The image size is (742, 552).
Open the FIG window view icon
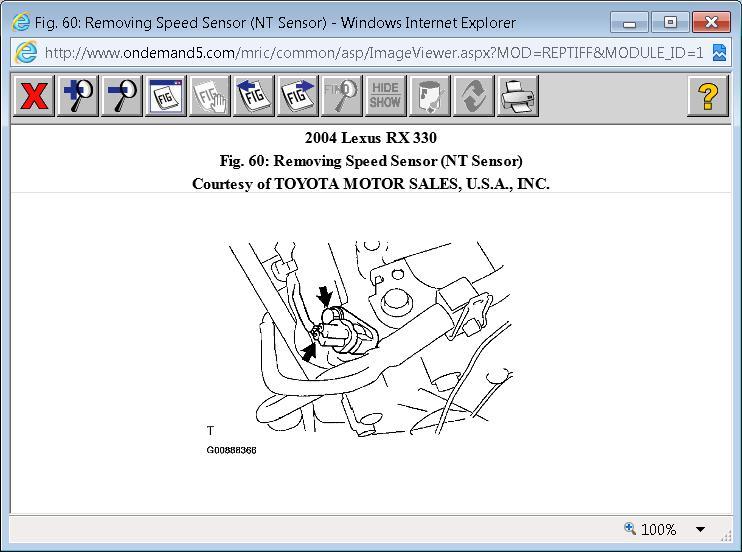coord(166,96)
